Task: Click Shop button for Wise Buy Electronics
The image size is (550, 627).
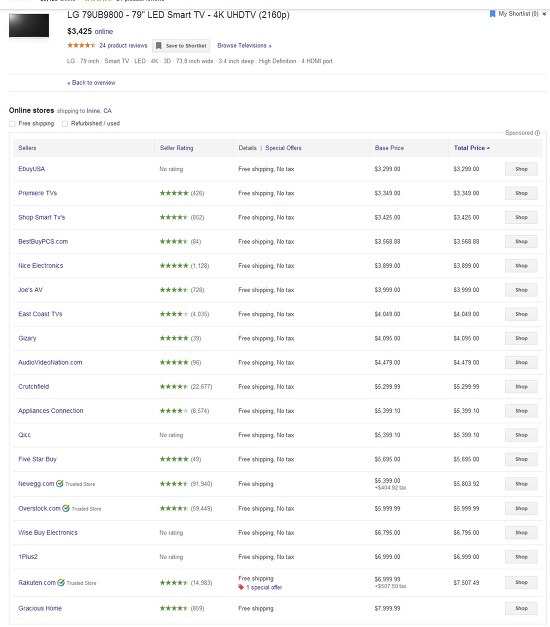Action: coord(521,533)
